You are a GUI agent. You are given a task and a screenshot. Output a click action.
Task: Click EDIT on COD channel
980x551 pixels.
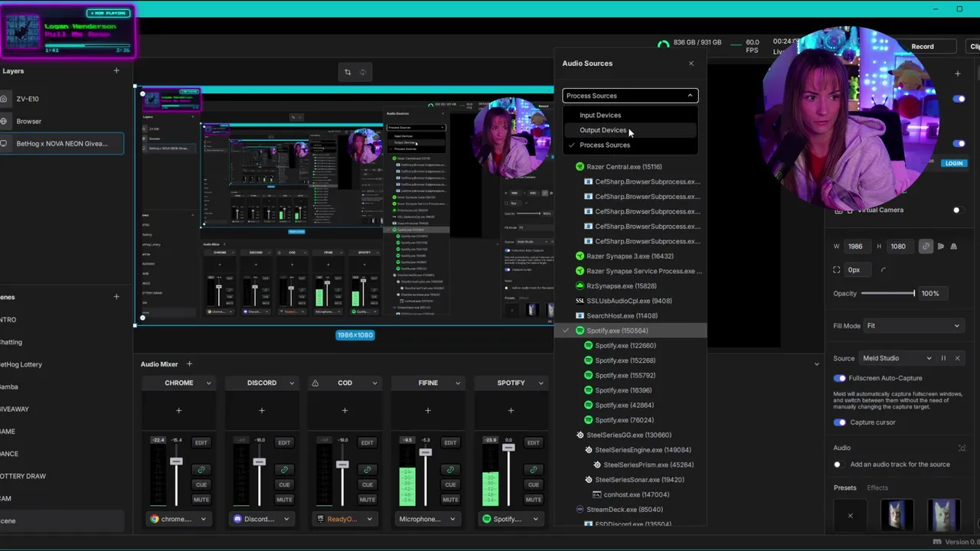click(x=367, y=442)
